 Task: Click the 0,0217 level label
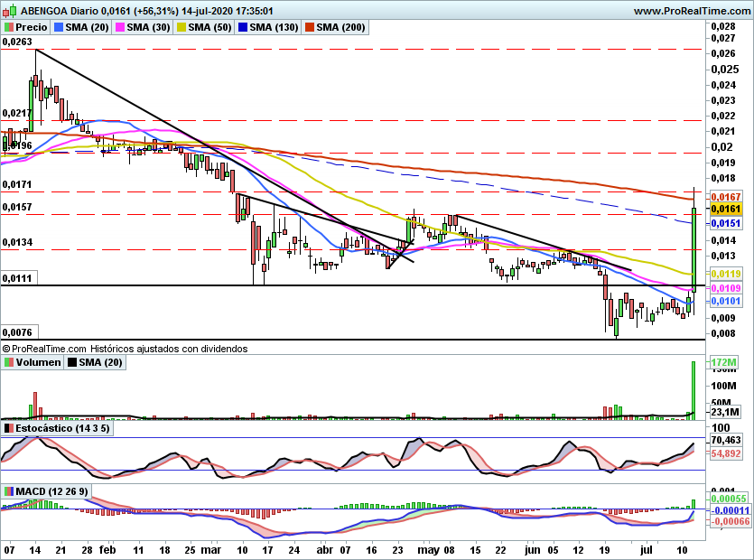coord(17,113)
